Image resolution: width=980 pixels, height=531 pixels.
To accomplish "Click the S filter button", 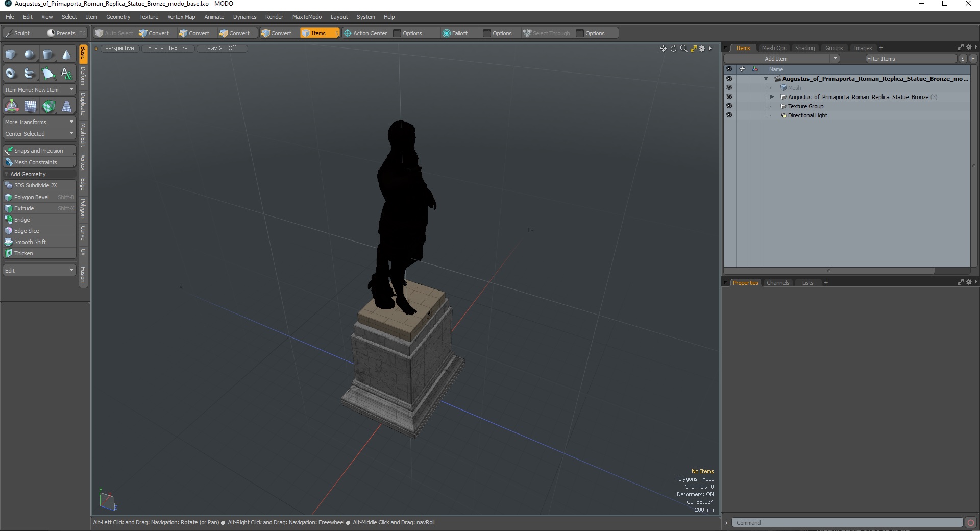I will (x=963, y=59).
